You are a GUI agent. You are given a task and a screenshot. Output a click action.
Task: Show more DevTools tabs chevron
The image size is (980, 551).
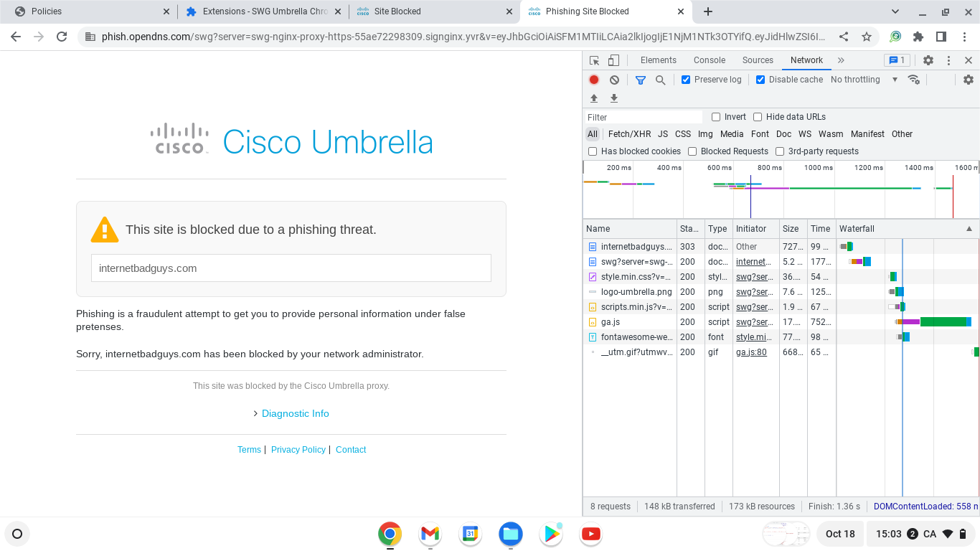(x=841, y=60)
